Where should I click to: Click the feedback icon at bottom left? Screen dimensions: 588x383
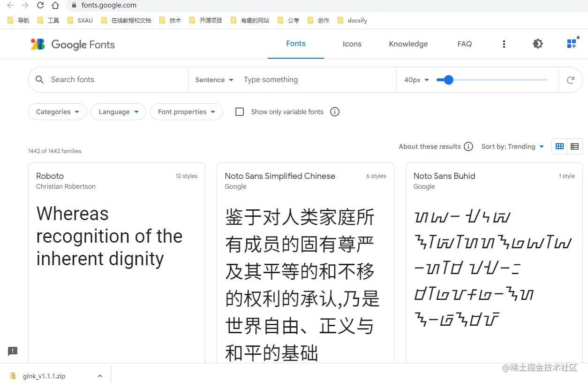click(x=13, y=351)
